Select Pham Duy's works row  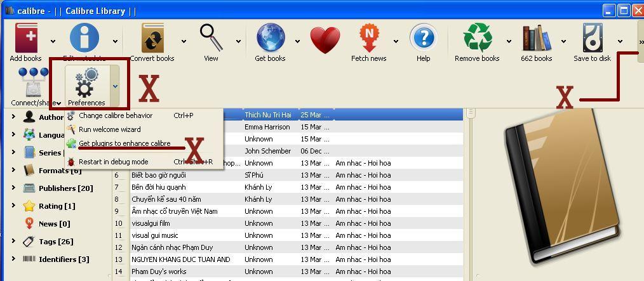[288, 271]
